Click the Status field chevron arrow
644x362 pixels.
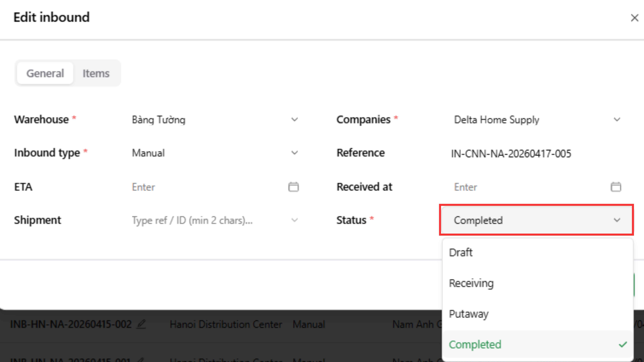(617, 220)
